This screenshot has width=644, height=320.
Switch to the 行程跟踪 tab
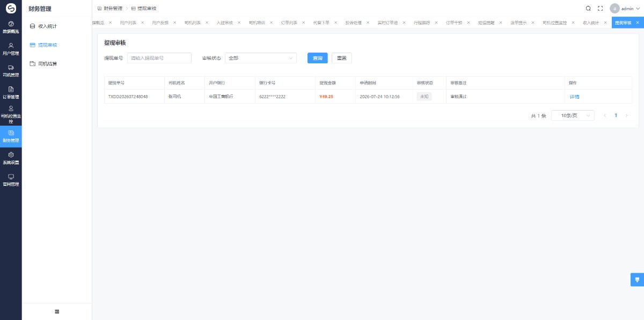pyautogui.click(x=422, y=23)
